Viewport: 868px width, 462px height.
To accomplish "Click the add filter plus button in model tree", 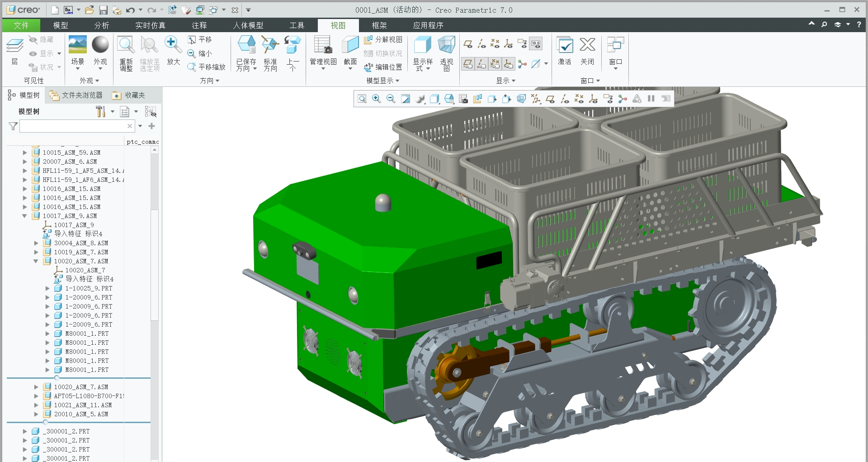I will [152, 126].
